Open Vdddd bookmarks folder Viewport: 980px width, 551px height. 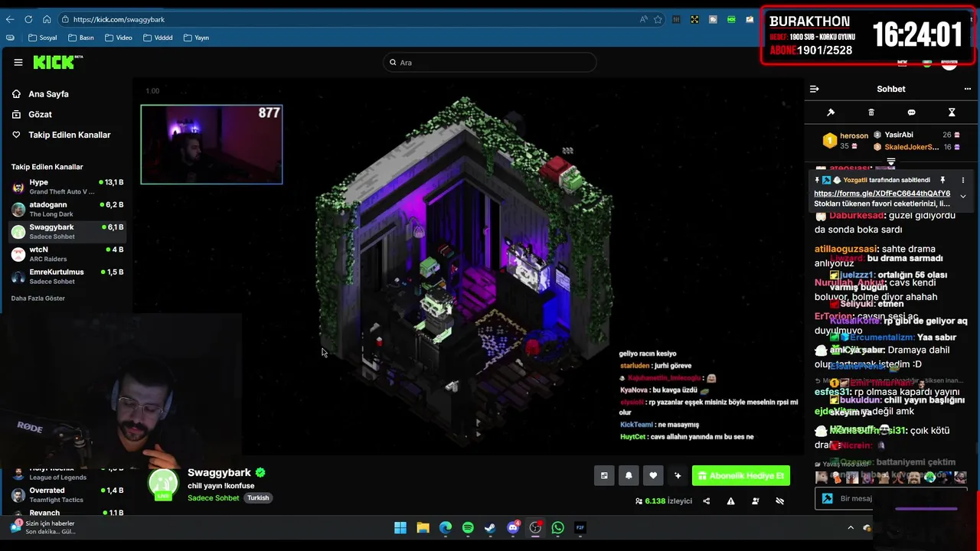[x=157, y=37]
